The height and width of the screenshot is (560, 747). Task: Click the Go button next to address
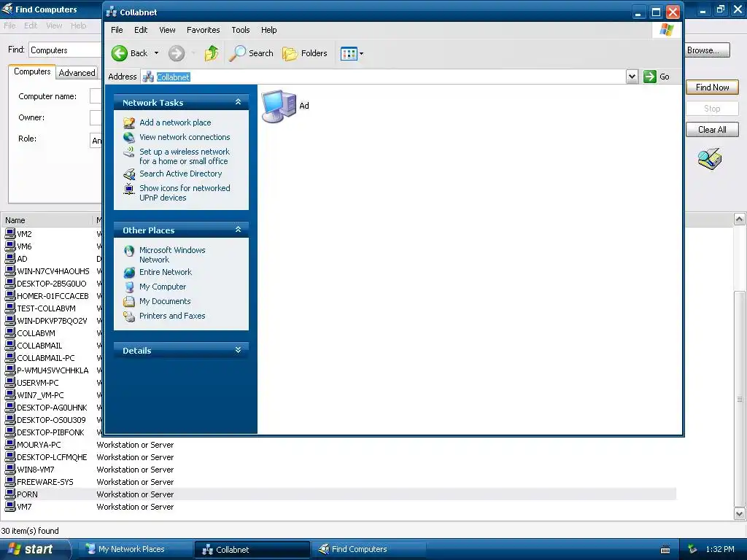click(657, 77)
